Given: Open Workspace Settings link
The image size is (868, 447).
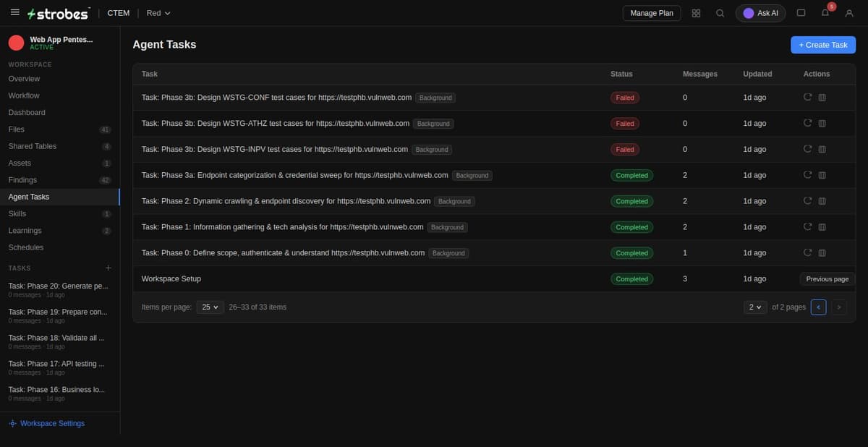Looking at the screenshot, I should pos(52,423).
